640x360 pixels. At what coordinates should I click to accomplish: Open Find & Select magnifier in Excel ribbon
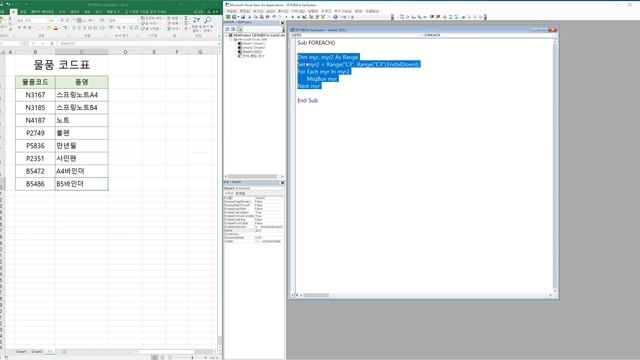(208, 24)
